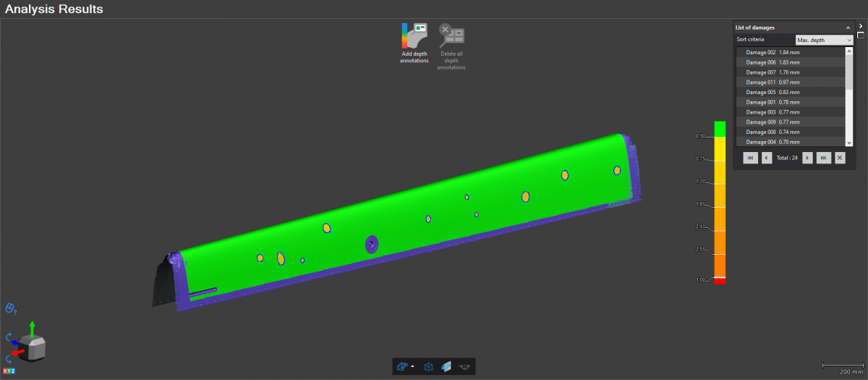
Task: Go to the first damage
Action: (750, 158)
